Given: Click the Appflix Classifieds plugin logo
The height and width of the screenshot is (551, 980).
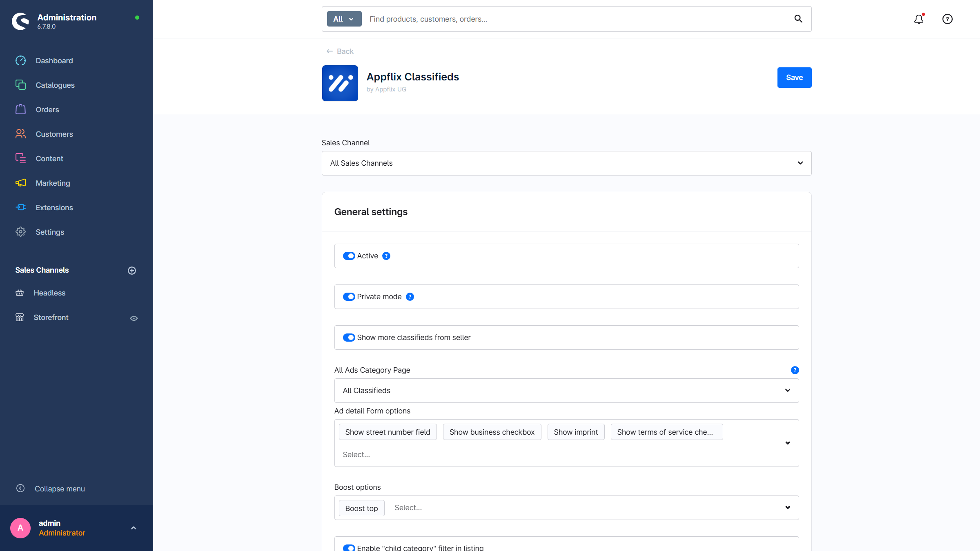Looking at the screenshot, I should (340, 83).
